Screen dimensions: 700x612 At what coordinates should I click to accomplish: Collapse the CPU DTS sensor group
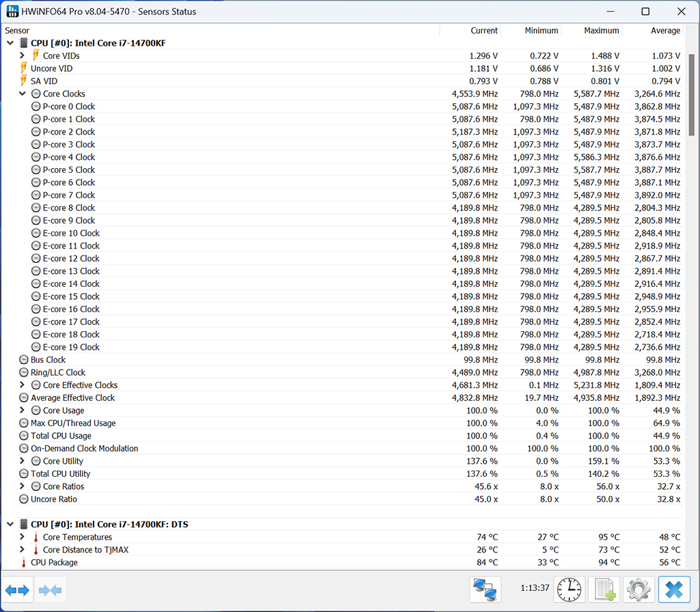tap(10, 524)
